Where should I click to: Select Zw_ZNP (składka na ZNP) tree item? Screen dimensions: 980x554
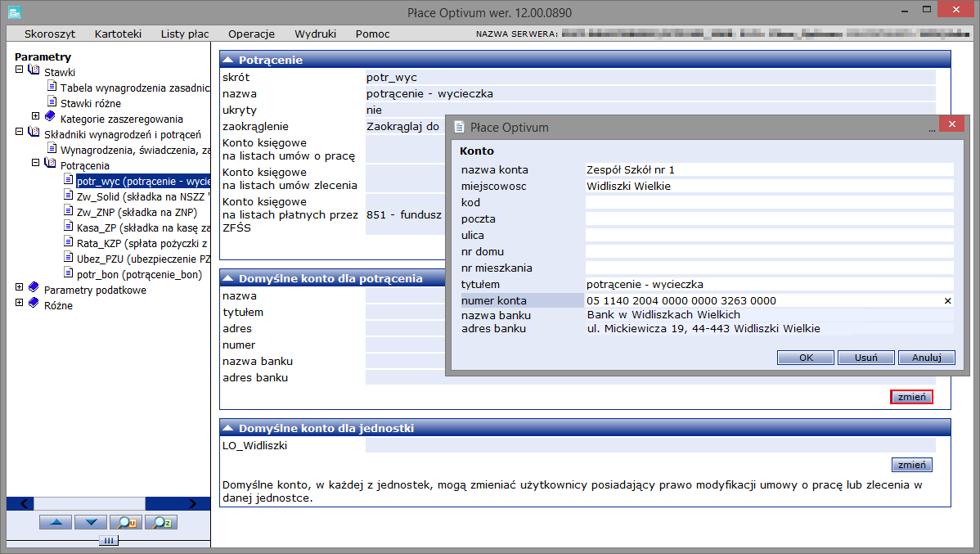pyautogui.click(x=137, y=213)
